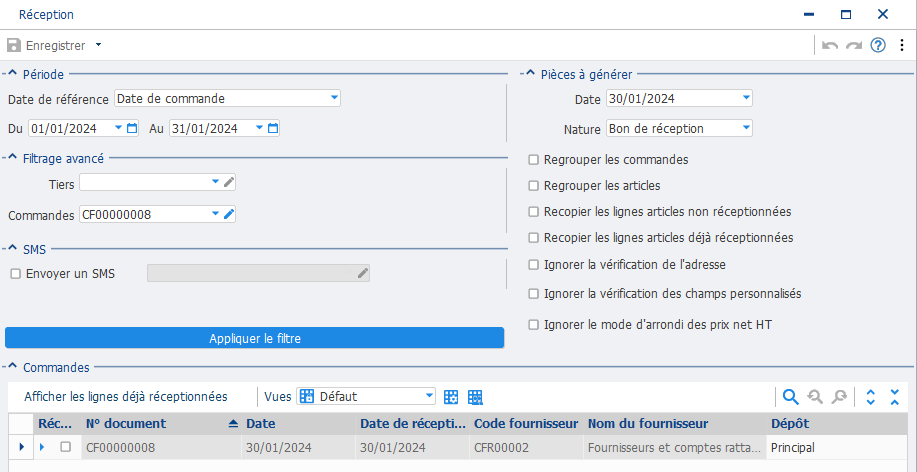Click the Code fournisseur column header
This screenshot has width=917, height=472.
click(x=526, y=423)
